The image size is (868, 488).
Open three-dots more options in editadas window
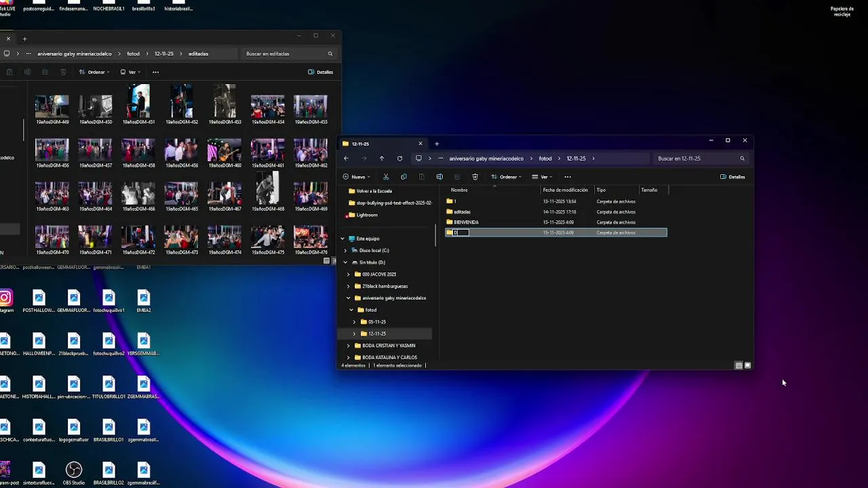[155, 72]
